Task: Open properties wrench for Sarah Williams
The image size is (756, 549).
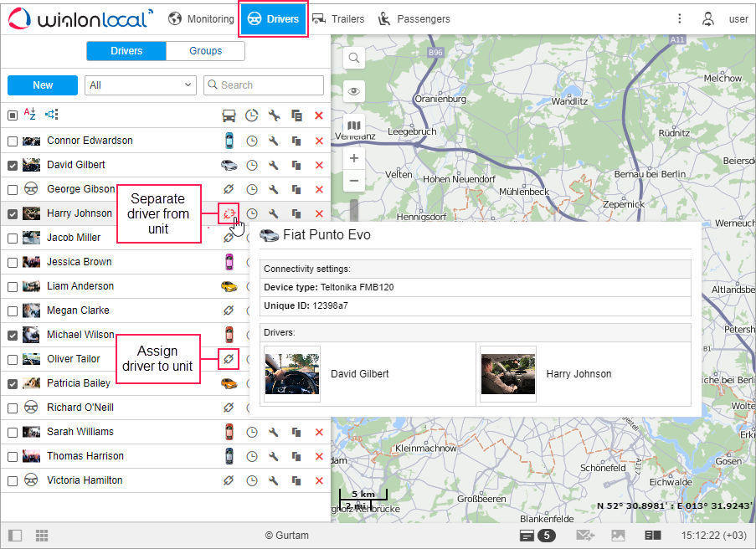Action: (274, 432)
